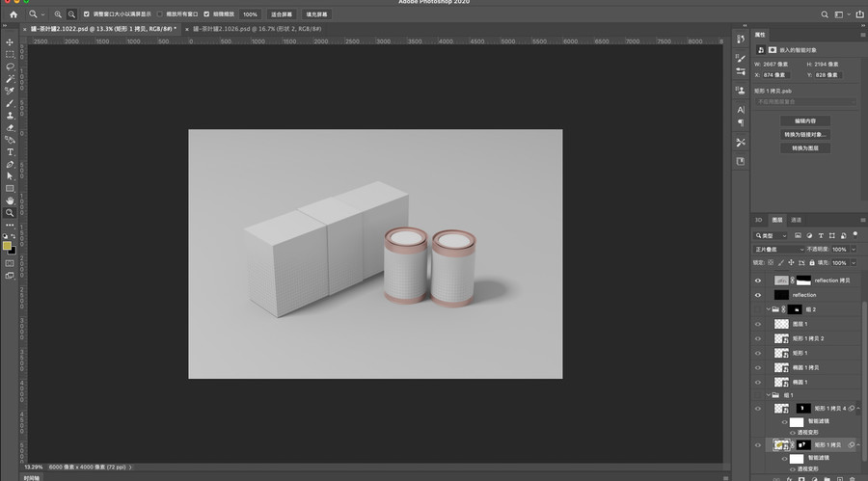Open the foreground color swatch

pos(7,246)
